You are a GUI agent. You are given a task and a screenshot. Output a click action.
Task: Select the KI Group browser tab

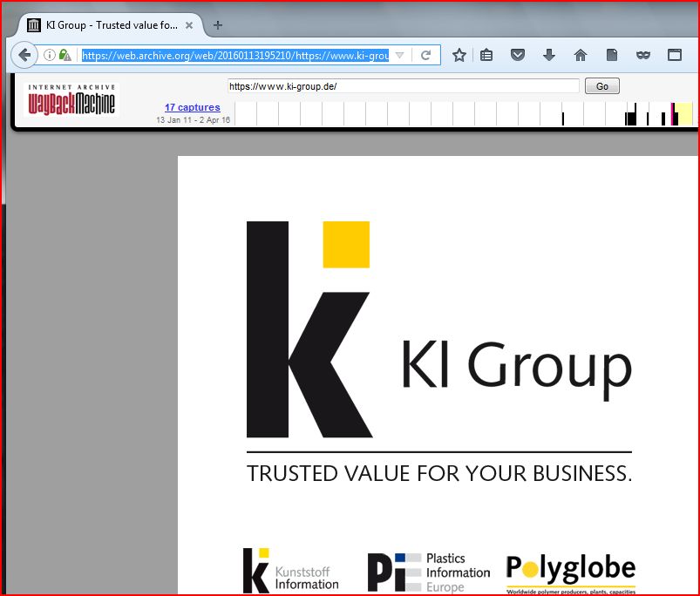coord(110,25)
